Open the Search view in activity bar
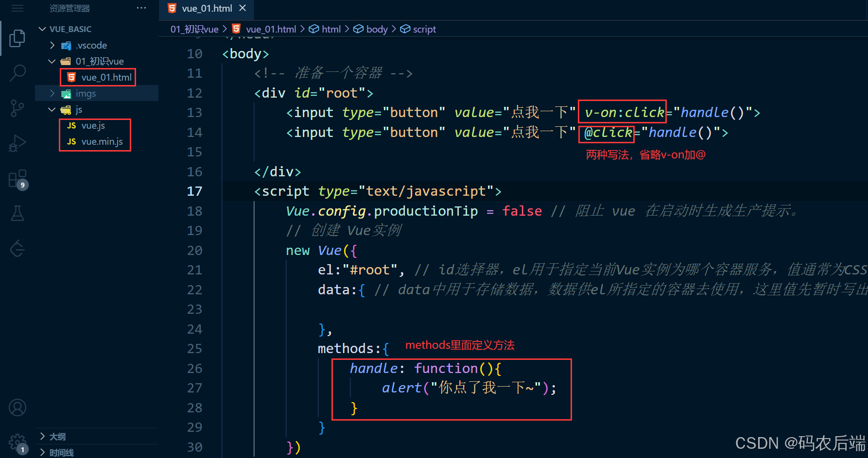868x458 pixels. tap(17, 73)
